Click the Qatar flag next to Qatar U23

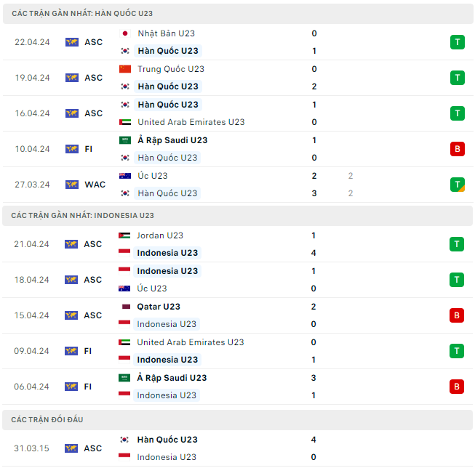(124, 307)
